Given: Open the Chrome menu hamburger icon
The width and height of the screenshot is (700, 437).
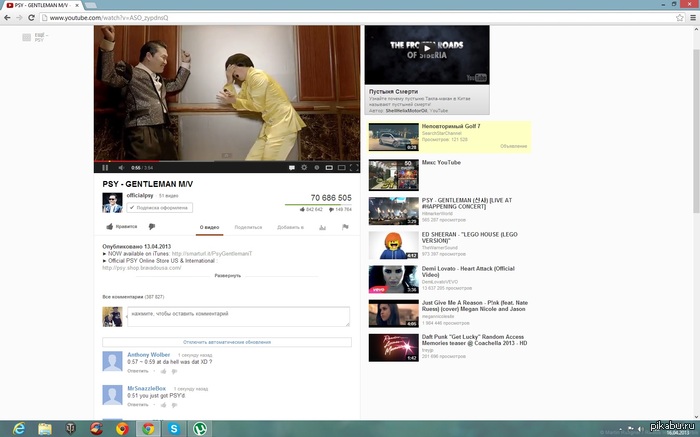Looking at the screenshot, I should (x=693, y=18).
